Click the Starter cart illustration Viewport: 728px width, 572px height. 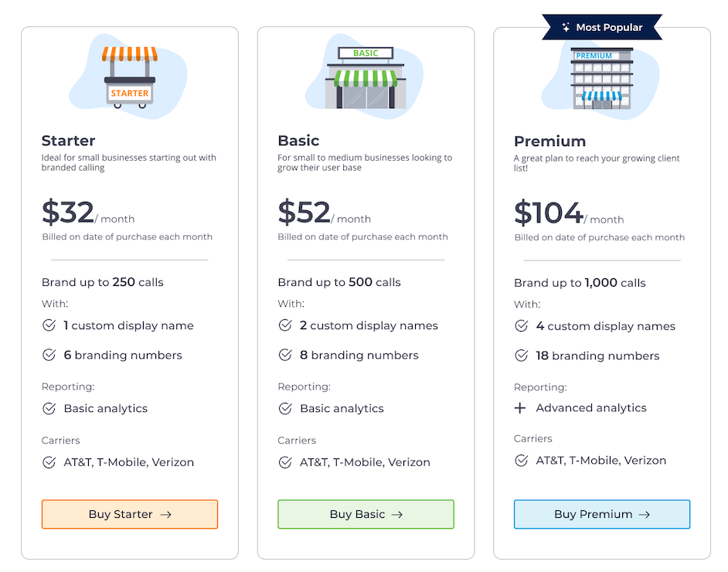pyautogui.click(x=130, y=77)
